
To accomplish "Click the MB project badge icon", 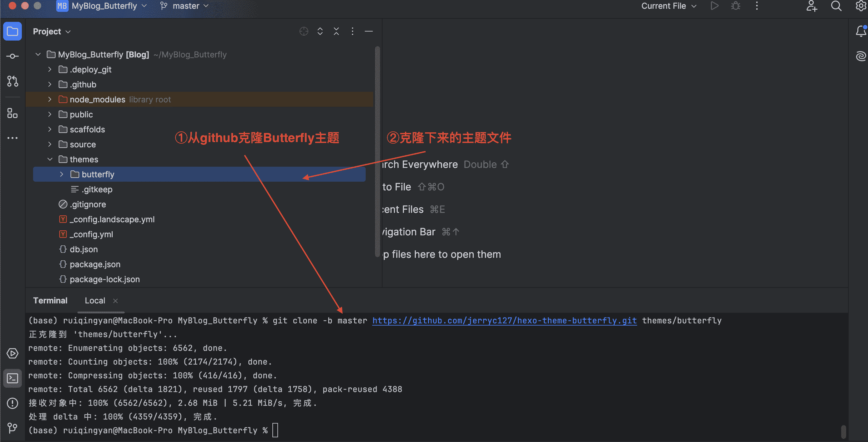I will coord(62,6).
